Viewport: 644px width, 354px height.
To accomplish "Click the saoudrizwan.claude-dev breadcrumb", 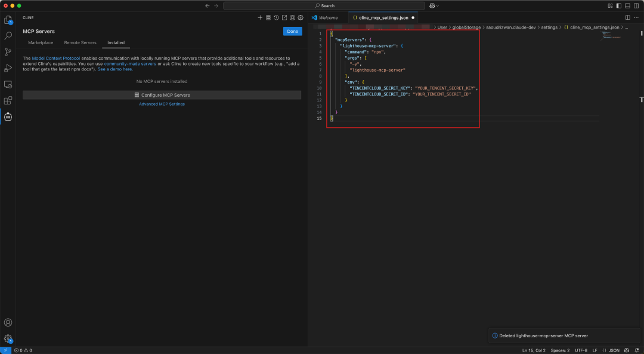I will pos(510,27).
